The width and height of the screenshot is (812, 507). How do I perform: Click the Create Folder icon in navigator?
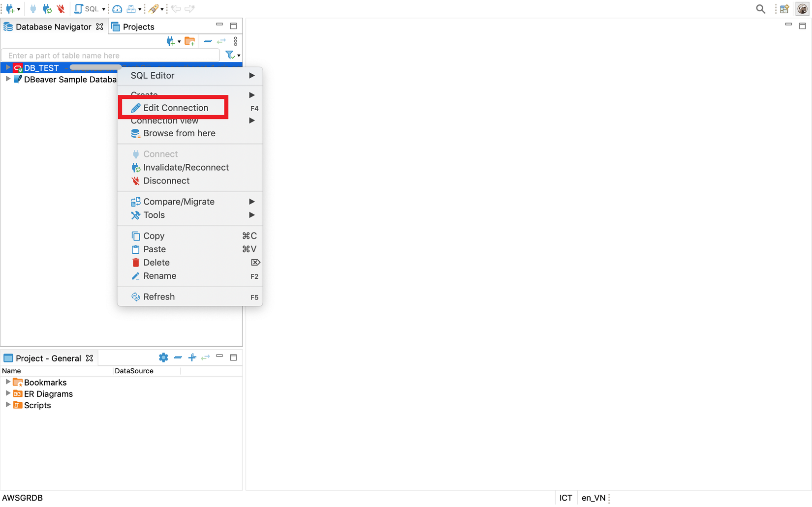pos(190,41)
